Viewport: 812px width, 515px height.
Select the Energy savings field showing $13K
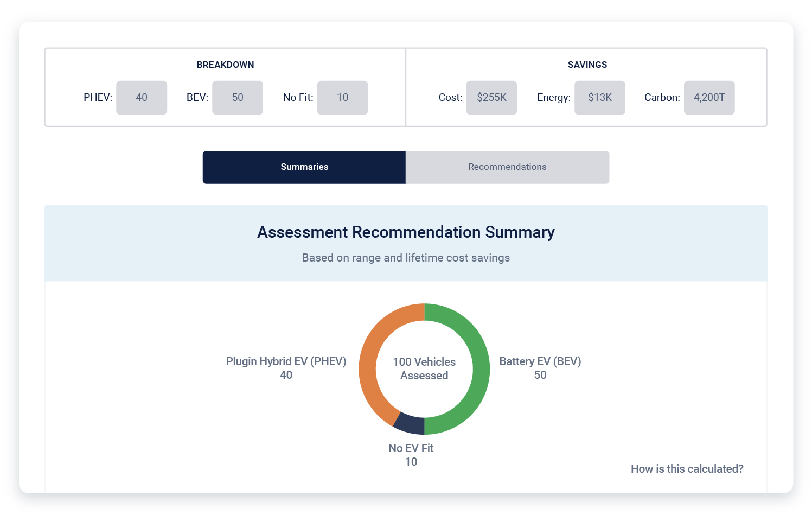pos(600,98)
